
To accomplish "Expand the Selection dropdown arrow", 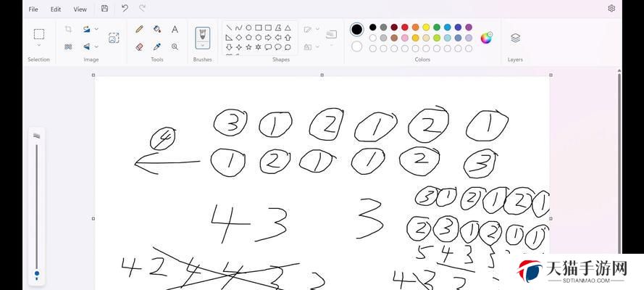I will (38, 45).
